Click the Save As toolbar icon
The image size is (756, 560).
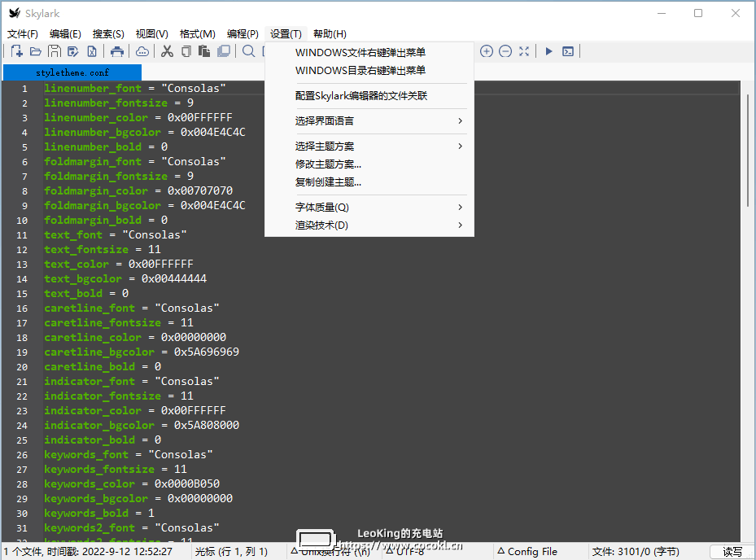pyautogui.click(x=72, y=51)
